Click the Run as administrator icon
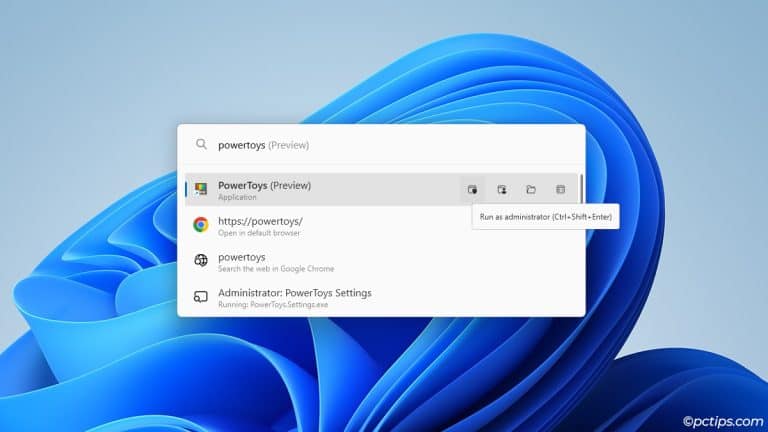 click(472, 189)
